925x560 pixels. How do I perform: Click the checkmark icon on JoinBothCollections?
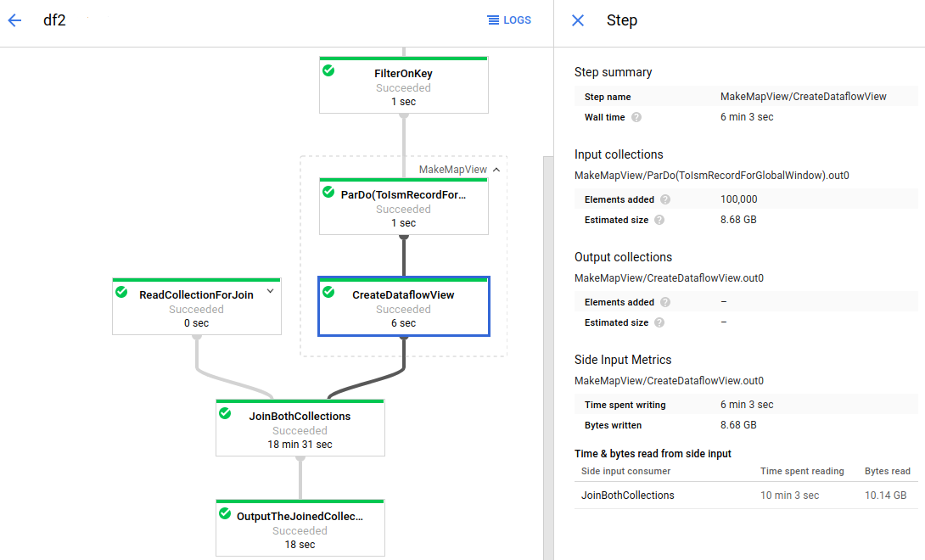click(x=225, y=415)
